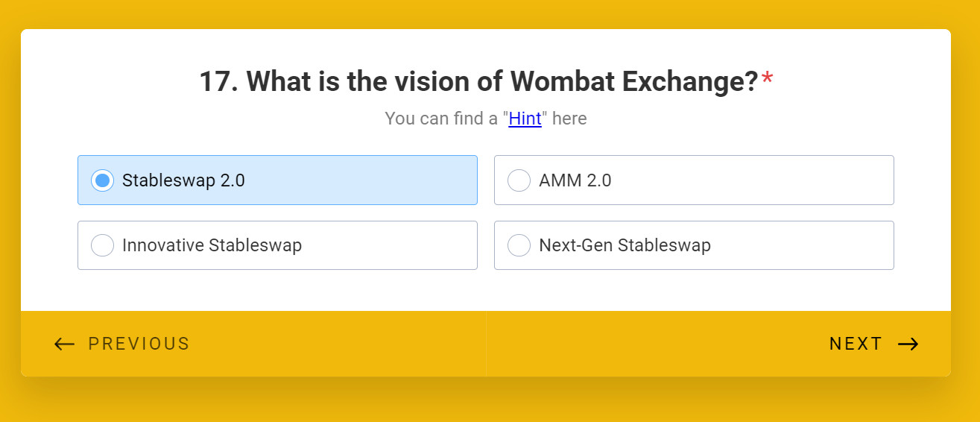Click the "Innovative Stableswap" answer label text
Screen dimensions: 980x422
pyautogui.click(x=212, y=245)
